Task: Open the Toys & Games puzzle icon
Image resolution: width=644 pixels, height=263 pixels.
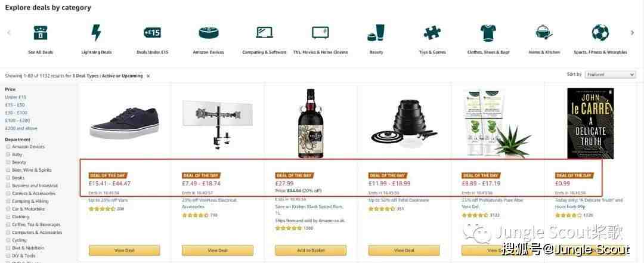Action: (432, 32)
